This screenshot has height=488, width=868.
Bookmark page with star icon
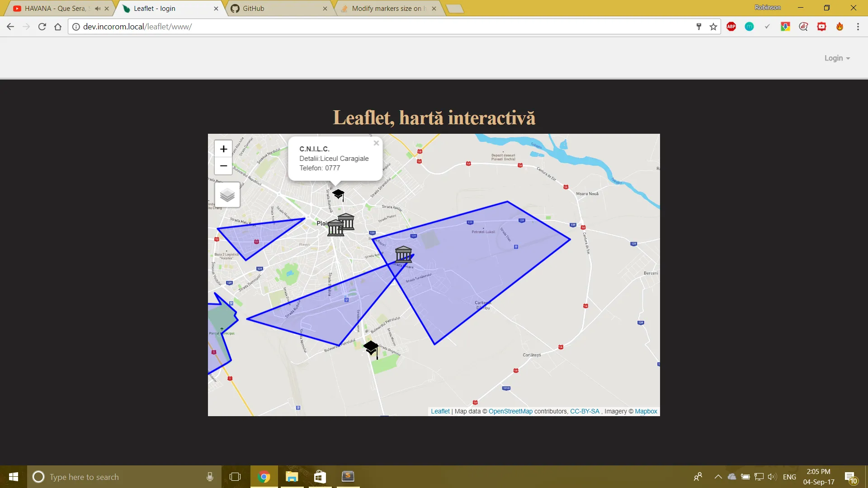click(x=713, y=27)
